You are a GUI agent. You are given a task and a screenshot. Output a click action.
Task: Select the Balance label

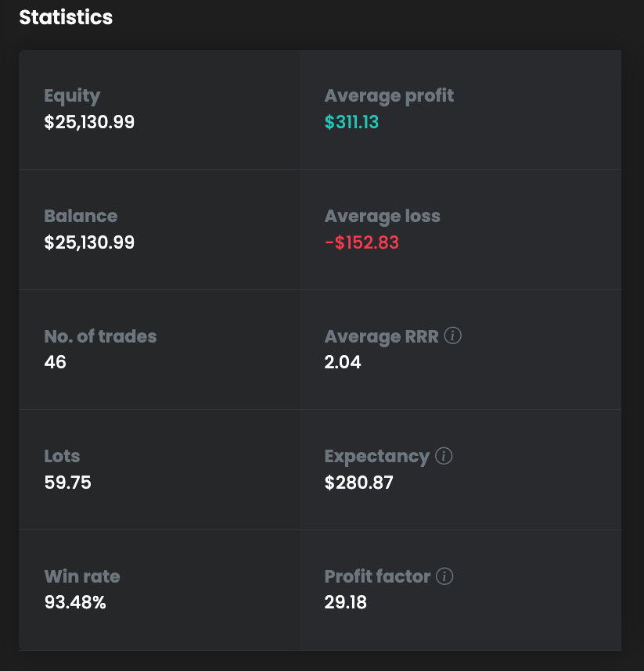coord(81,216)
